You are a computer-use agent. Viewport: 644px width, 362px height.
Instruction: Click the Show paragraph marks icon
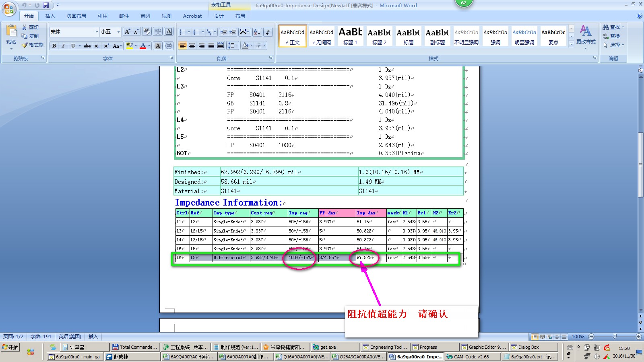(268, 32)
